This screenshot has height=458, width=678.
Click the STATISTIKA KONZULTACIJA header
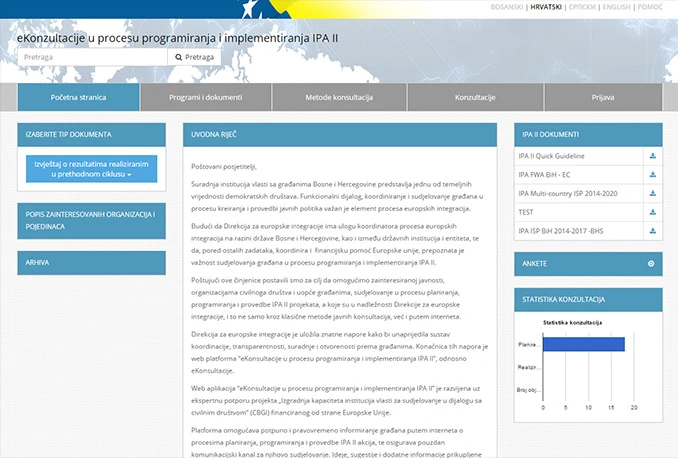(x=588, y=299)
